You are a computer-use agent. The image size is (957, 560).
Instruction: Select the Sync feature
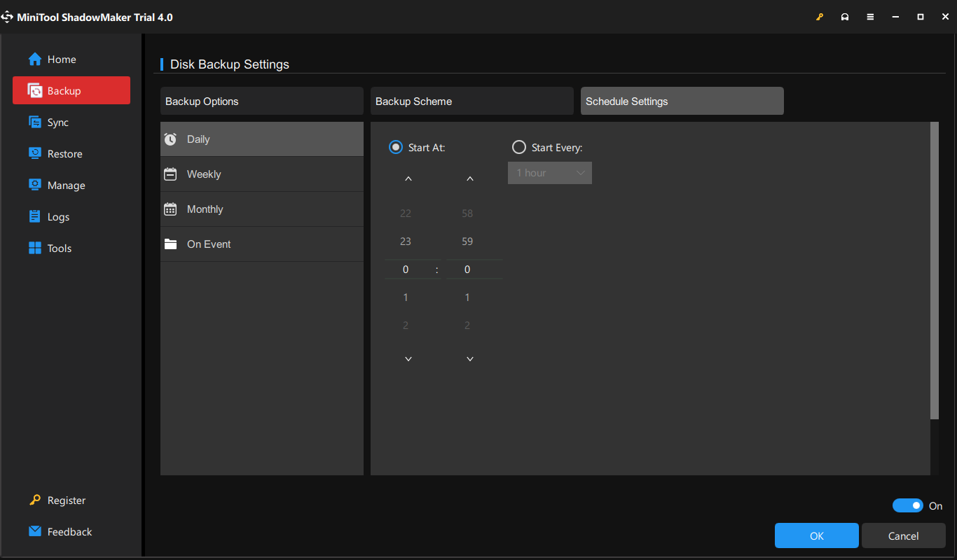59,122
